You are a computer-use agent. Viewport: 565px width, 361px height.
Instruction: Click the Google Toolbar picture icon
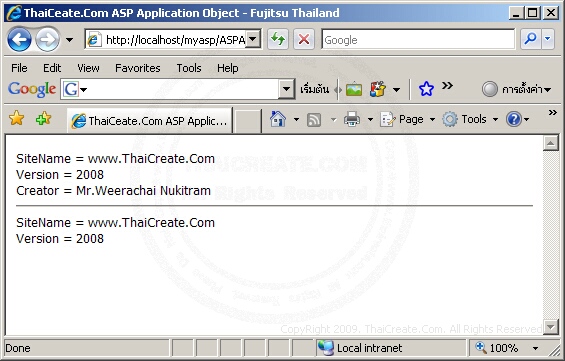coord(353,89)
